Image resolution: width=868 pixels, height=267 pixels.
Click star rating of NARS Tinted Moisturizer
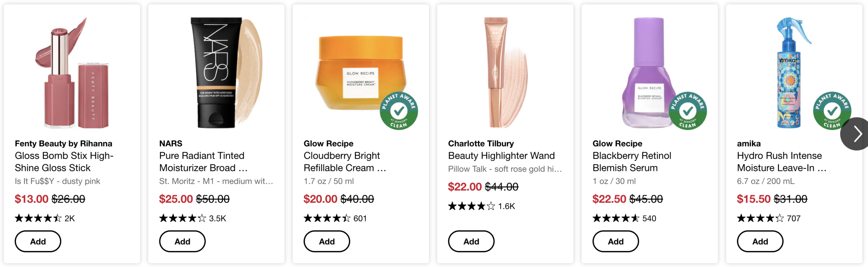coord(182,218)
